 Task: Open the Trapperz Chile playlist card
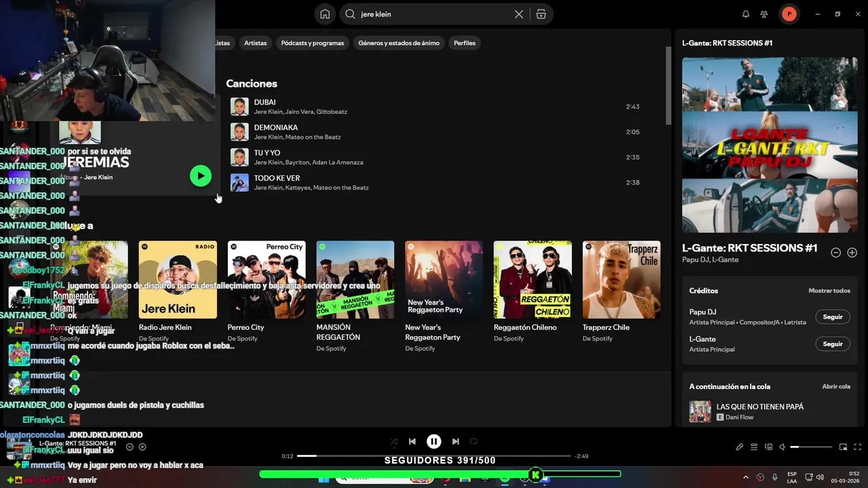tap(621, 291)
